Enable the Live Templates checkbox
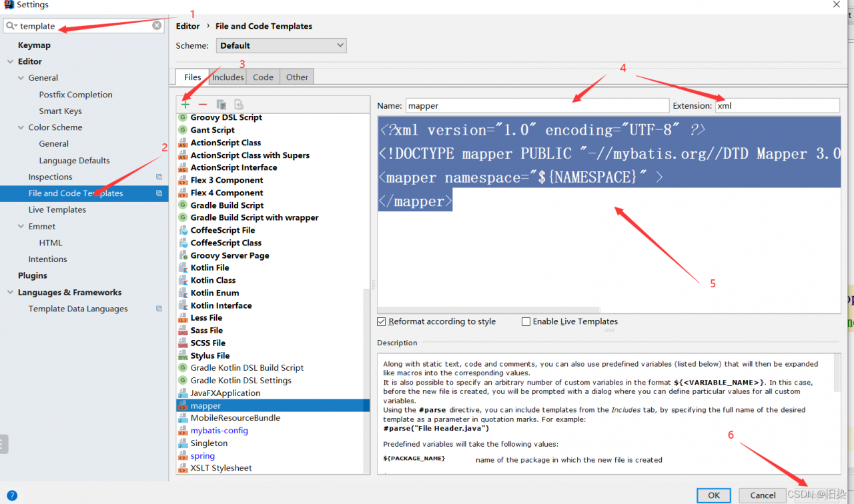The height and width of the screenshot is (504, 854). click(x=526, y=321)
